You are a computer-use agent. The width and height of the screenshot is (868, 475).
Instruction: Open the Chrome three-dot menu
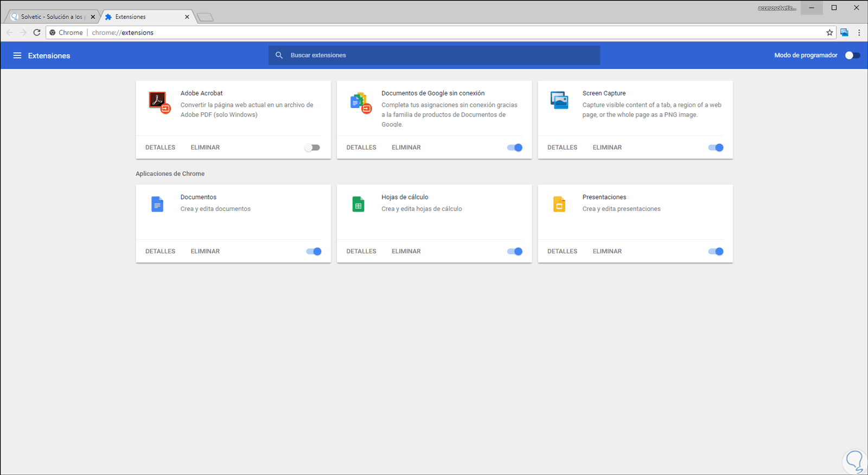click(x=859, y=33)
